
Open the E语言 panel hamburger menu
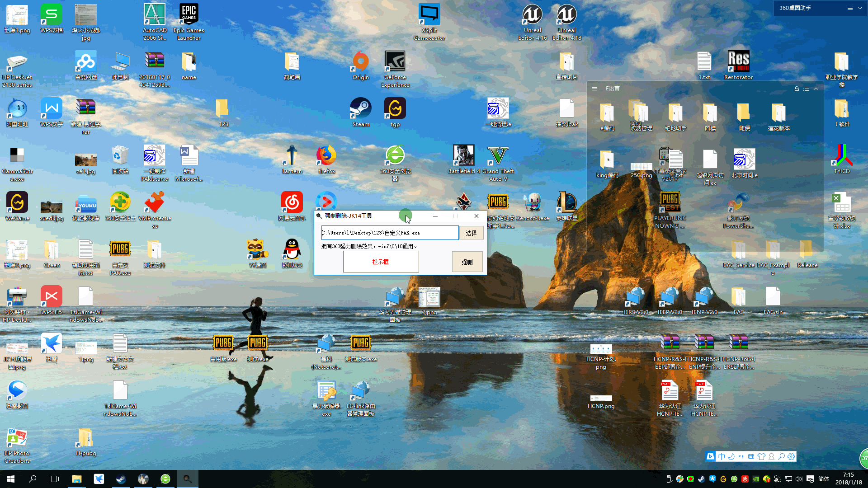click(595, 89)
